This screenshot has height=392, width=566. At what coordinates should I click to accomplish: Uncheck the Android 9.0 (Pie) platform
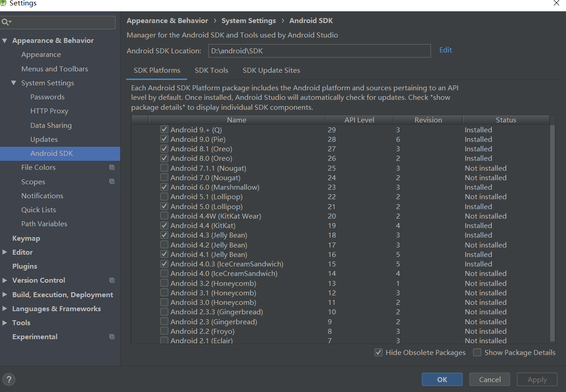[x=164, y=139]
